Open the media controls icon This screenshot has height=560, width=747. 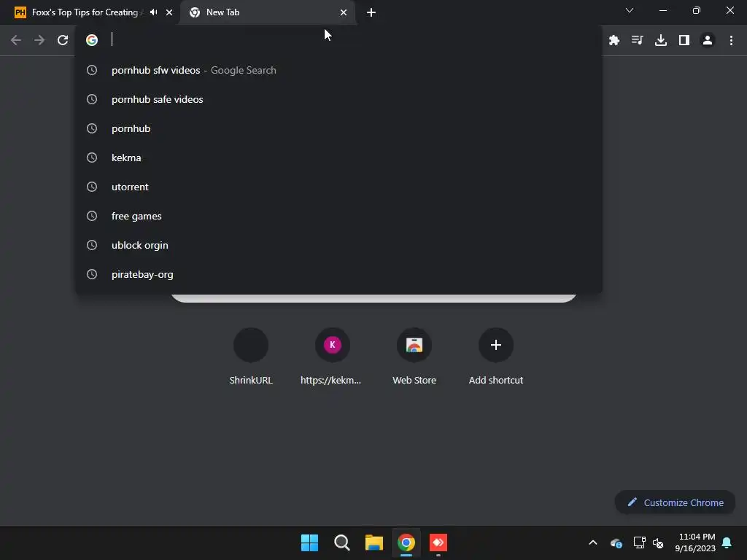pos(637,41)
